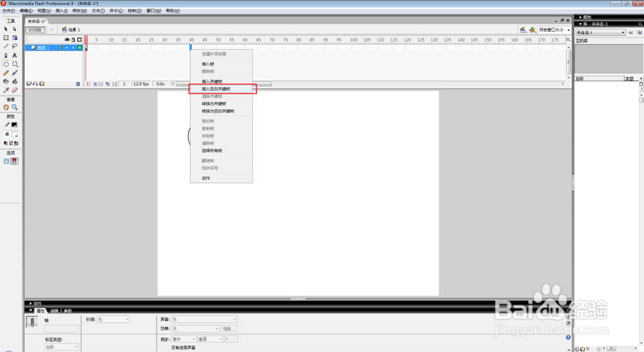
Task: Select the Fill Transform tool
Action: coord(14,37)
